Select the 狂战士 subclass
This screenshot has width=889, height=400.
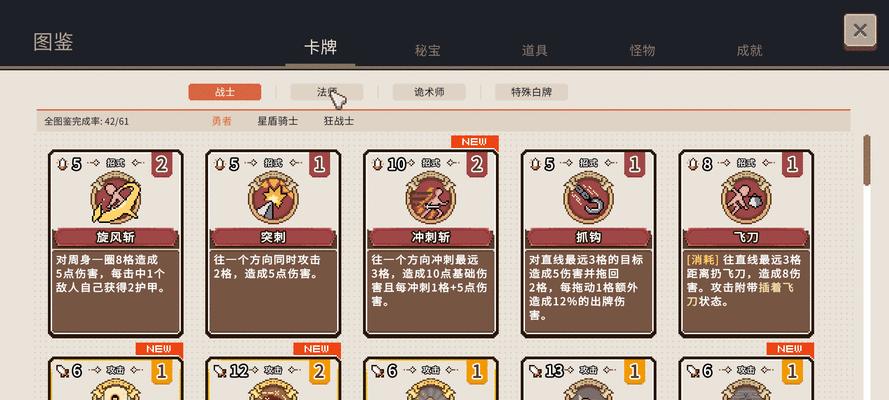click(339, 121)
